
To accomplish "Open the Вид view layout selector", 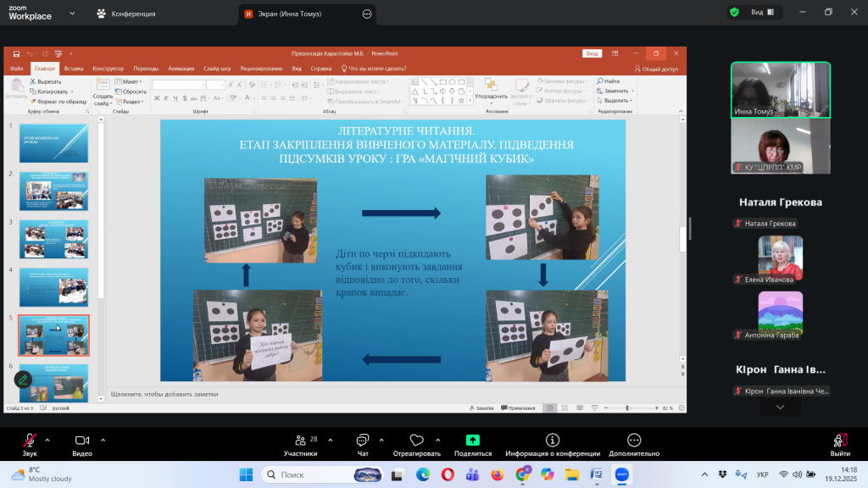I will pos(763,12).
